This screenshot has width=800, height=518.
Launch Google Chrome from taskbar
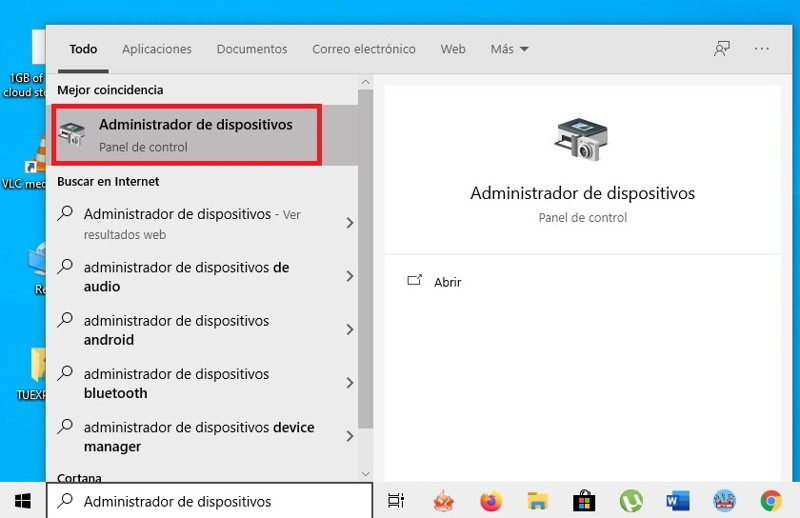pos(771,501)
